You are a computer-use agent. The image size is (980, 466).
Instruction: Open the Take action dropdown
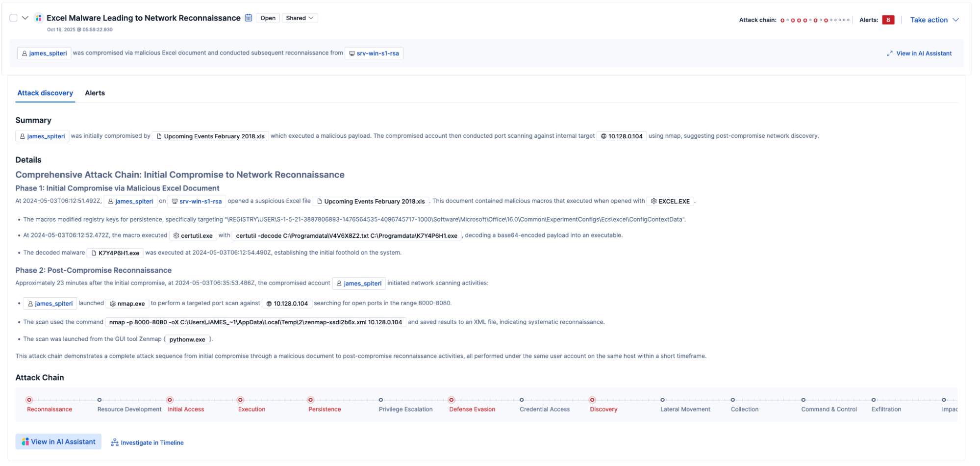(x=933, y=20)
